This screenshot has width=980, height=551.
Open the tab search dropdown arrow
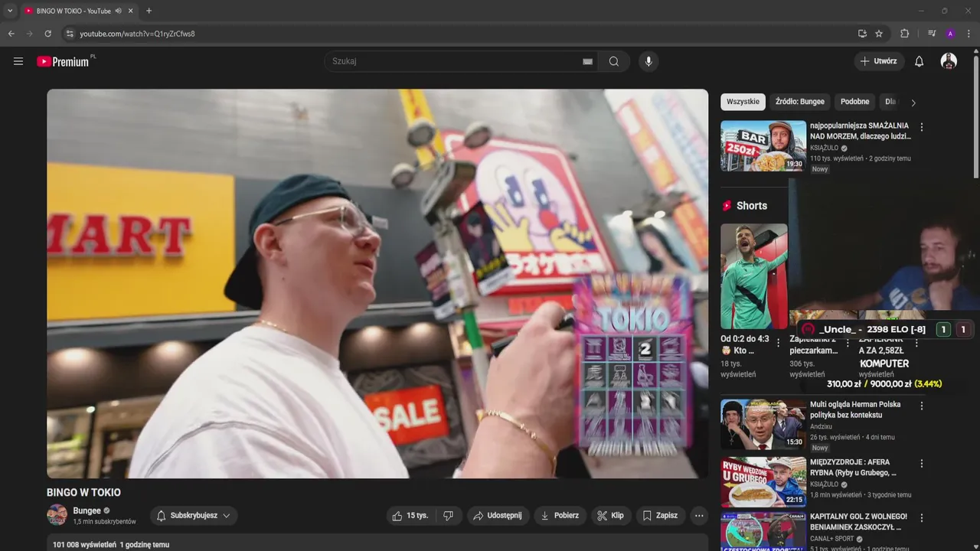click(x=10, y=11)
